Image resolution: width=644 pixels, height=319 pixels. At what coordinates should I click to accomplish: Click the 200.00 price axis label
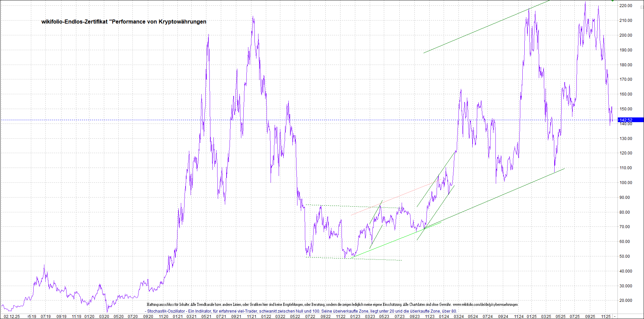pyautogui.click(x=626, y=35)
